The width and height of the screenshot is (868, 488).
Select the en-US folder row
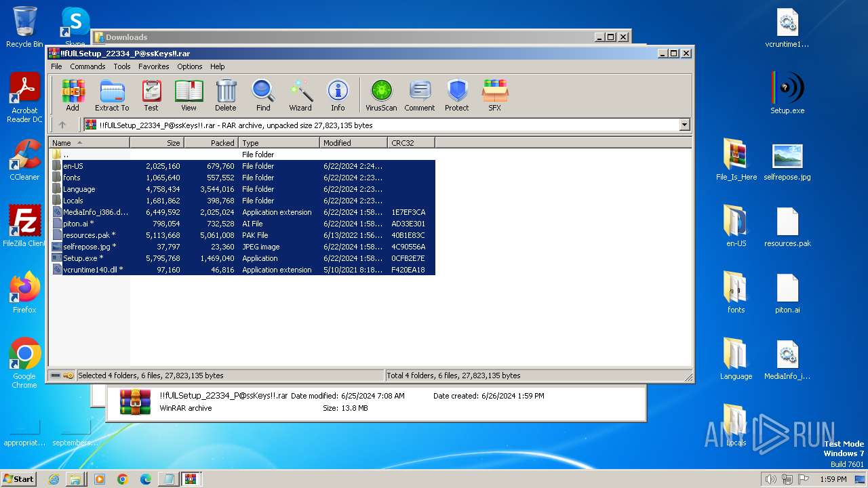point(242,166)
